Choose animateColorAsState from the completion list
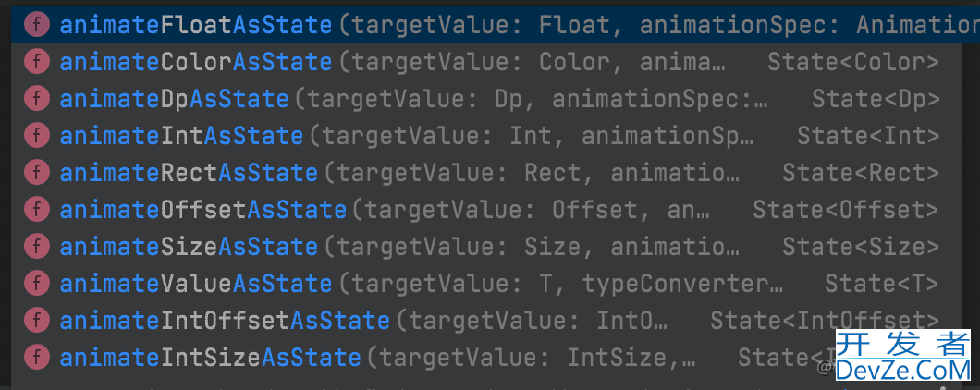 195,63
